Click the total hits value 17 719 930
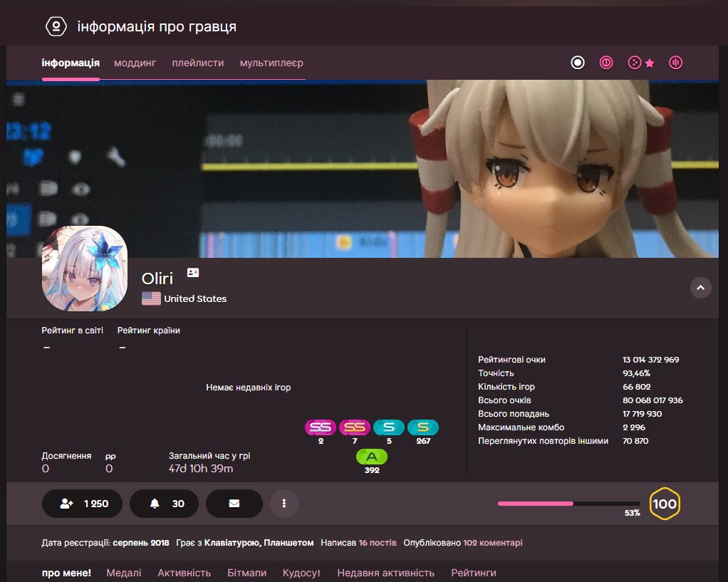Screen dimensions: 728x582 tap(642, 413)
